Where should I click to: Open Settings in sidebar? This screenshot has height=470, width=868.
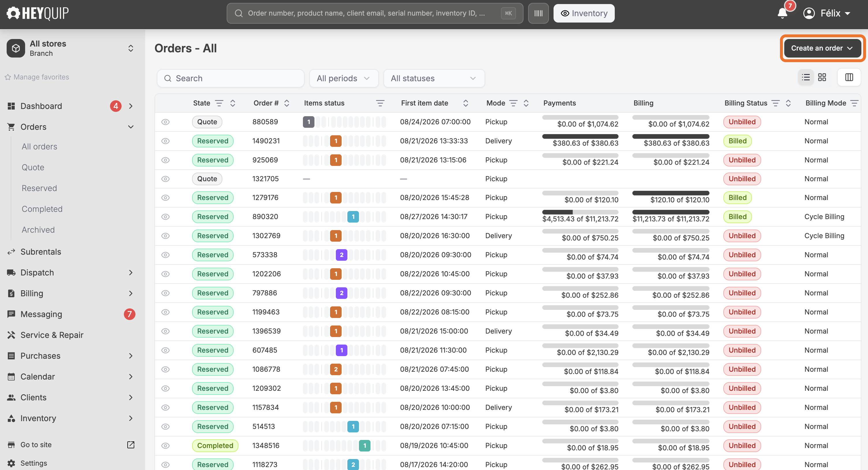click(34, 463)
